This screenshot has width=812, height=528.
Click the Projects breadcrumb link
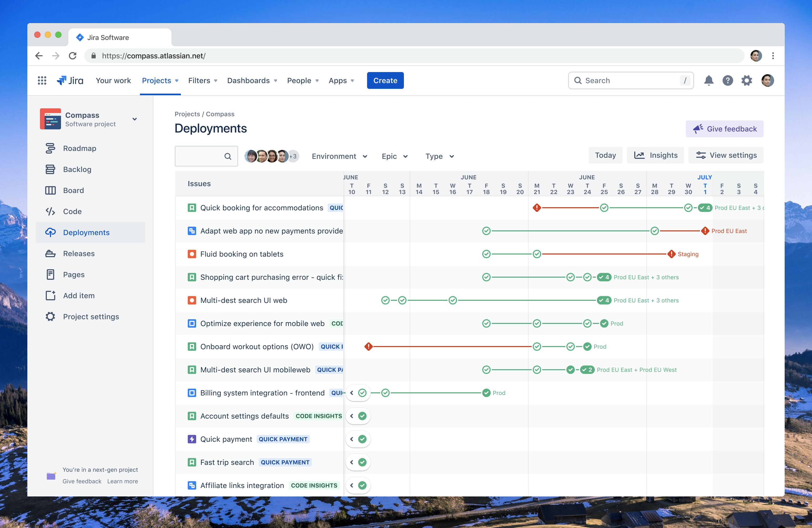[x=187, y=114]
